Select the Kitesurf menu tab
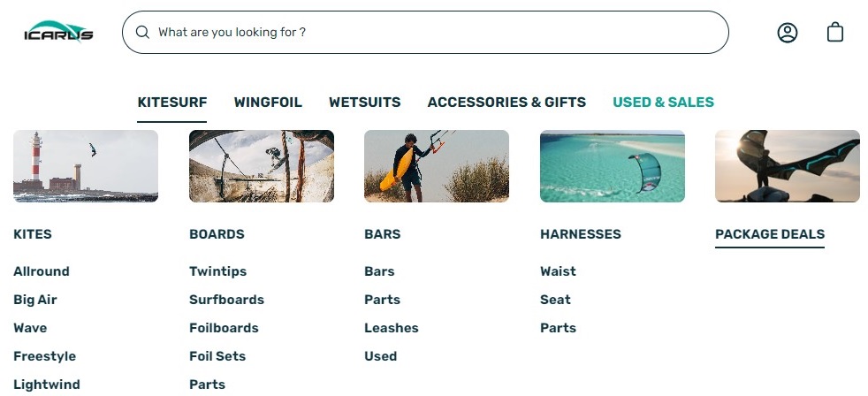This screenshot has width=868, height=396. coord(172,103)
